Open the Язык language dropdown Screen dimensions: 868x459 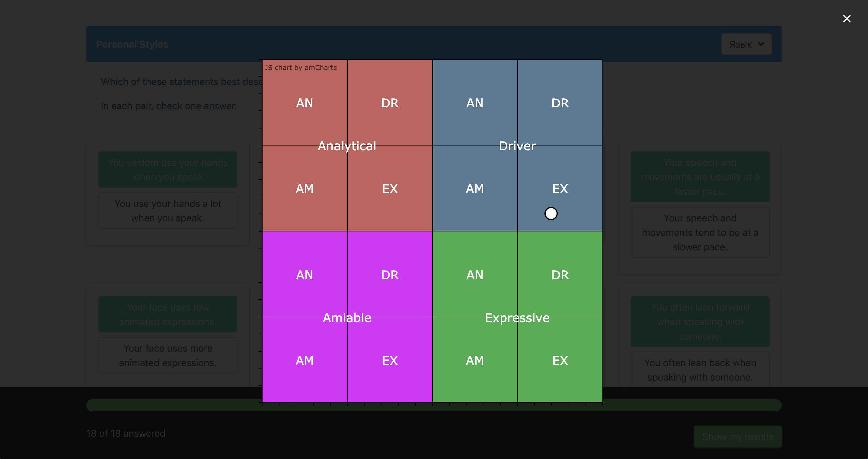(746, 44)
